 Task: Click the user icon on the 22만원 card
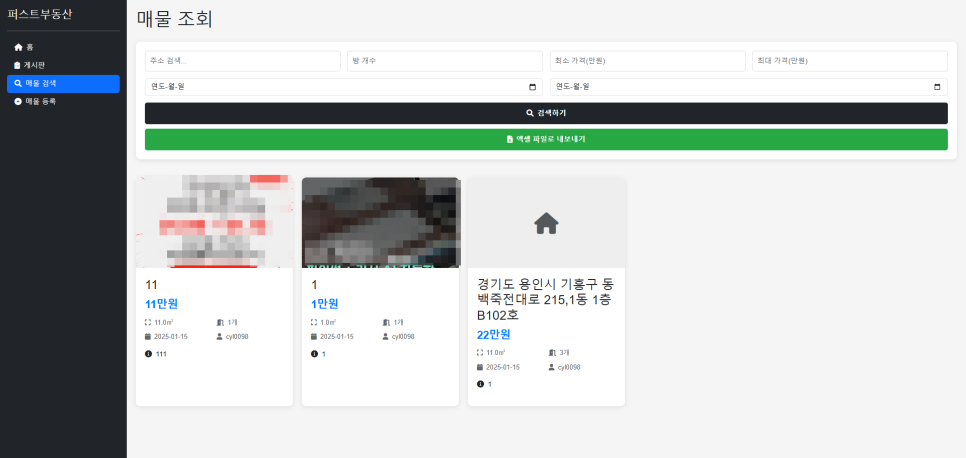click(552, 367)
